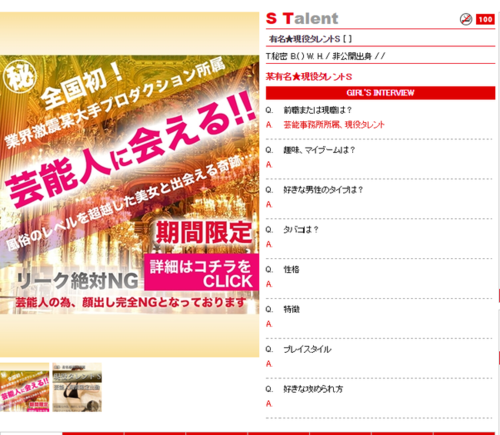Click the question 前職または現職は?
500x435 pixels.
[x=318, y=110]
